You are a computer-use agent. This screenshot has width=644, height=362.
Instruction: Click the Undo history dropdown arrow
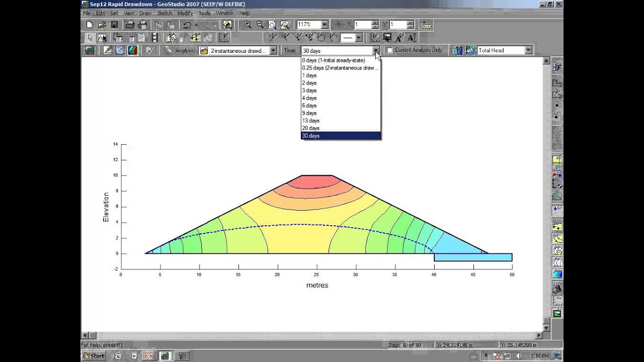(196, 25)
